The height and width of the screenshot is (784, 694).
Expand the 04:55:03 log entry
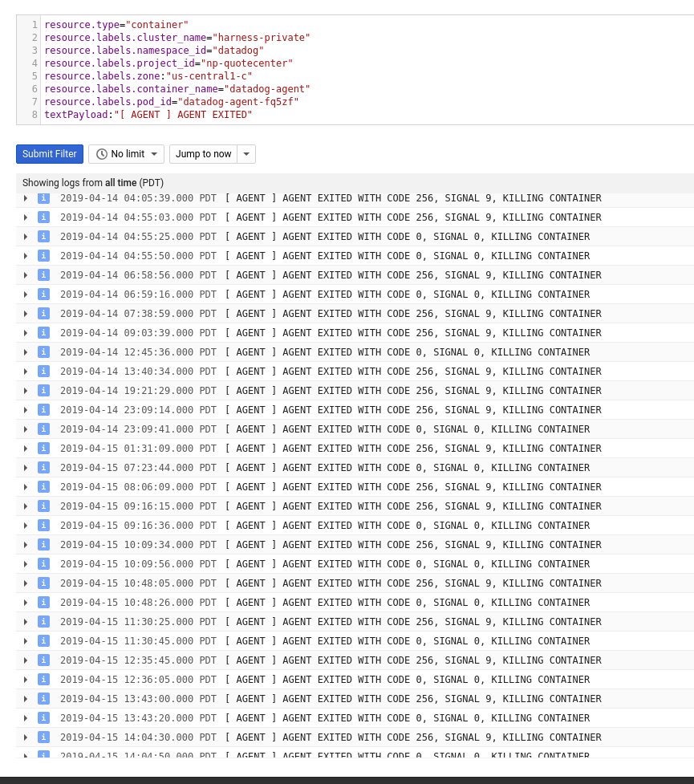click(x=26, y=217)
